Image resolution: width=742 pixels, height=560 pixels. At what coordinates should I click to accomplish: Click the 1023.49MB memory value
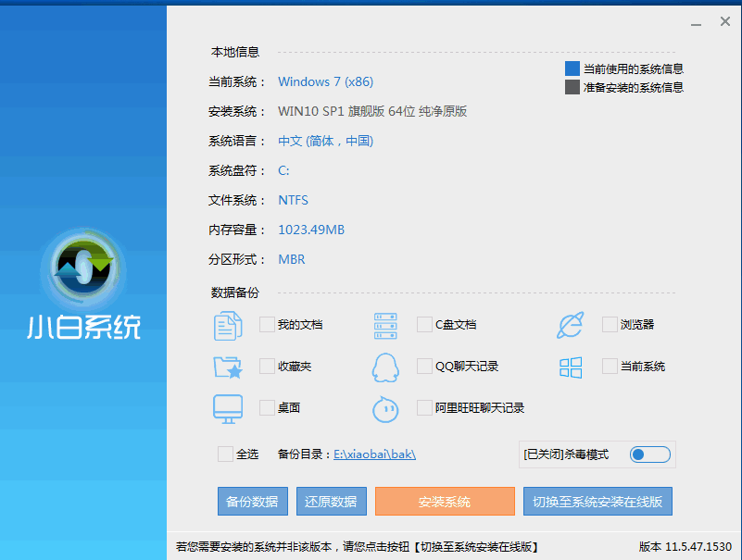point(311,230)
